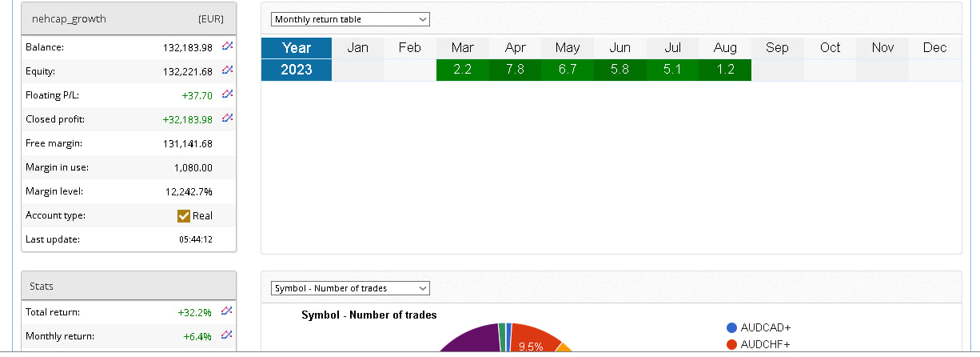980x357 pixels.
Task: Open the Monthly return table dropdown
Action: coord(350,19)
